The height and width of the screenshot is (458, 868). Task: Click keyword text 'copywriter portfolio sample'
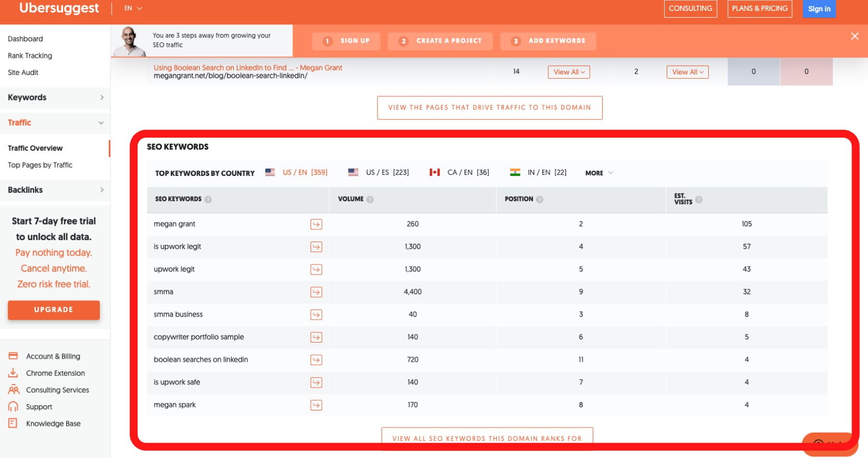tap(199, 337)
